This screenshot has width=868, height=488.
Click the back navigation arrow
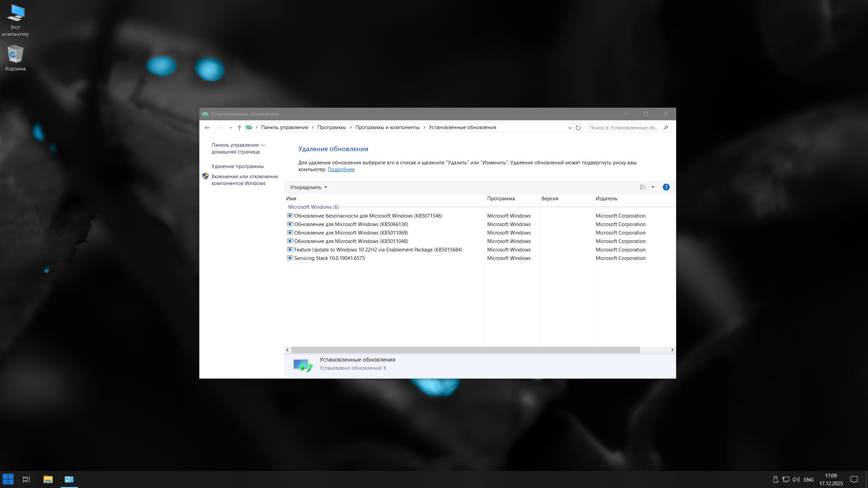[207, 127]
